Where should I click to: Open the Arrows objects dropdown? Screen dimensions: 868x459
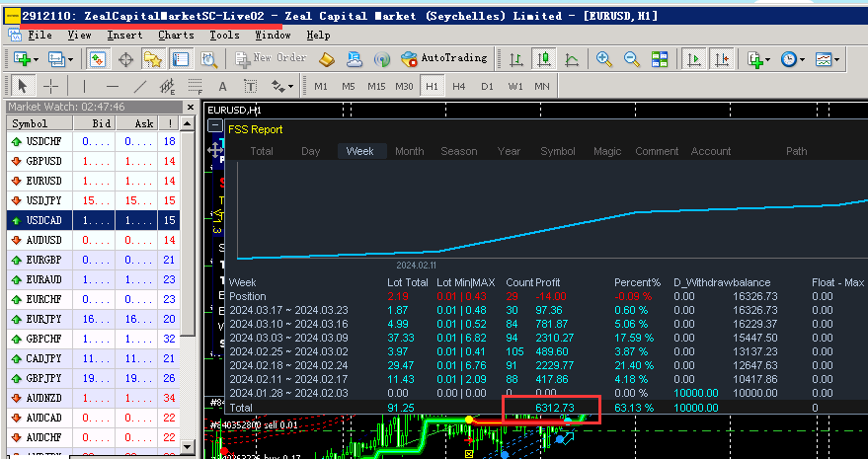(281, 87)
